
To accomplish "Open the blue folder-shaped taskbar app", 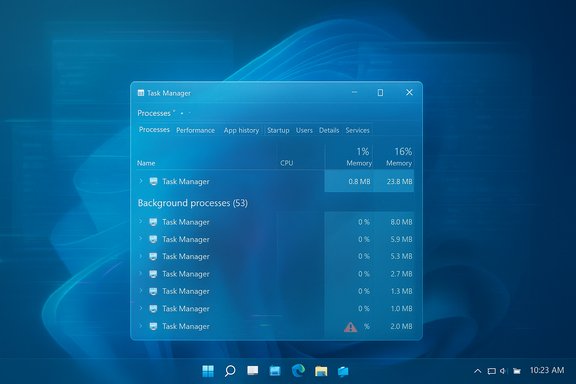I will click(343, 371).
